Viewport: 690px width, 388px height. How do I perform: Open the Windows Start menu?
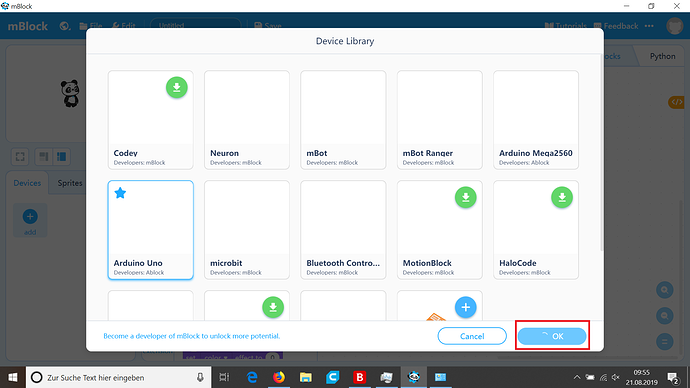(13, 377)
